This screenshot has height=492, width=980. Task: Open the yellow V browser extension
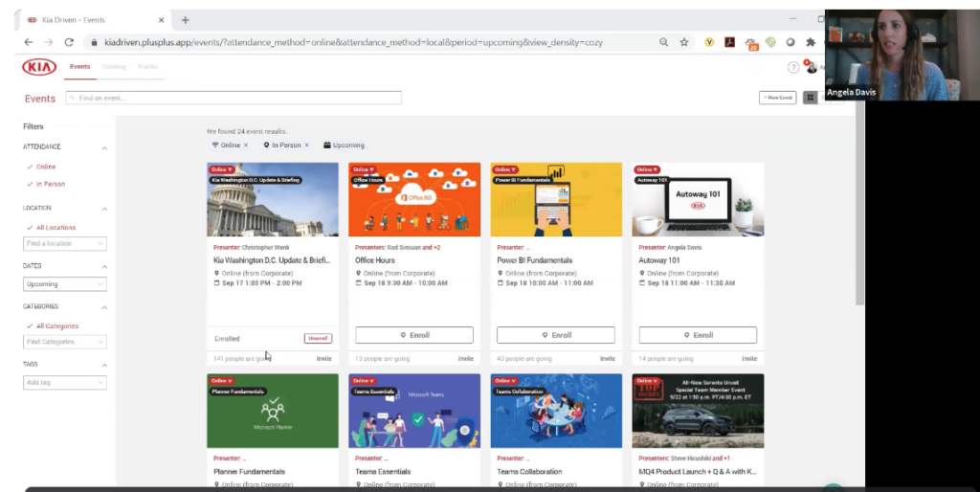(x=709, y=42)
